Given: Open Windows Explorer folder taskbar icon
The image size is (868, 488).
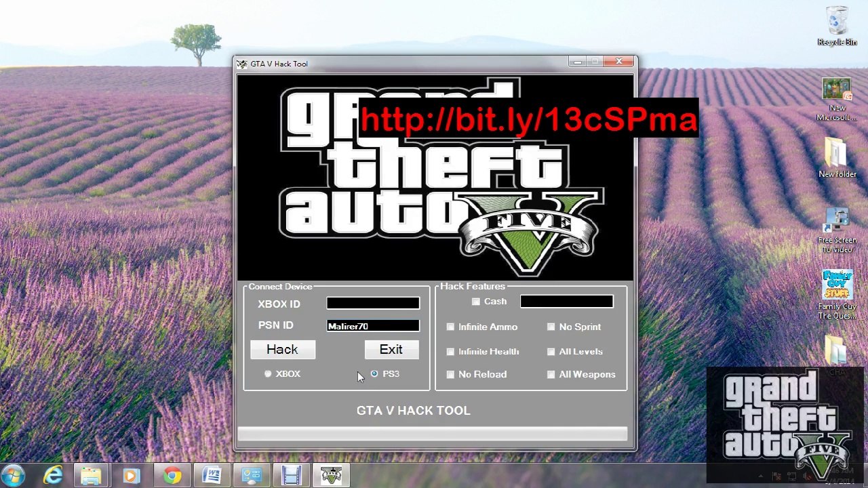Looking at the screenshot, I should [x=92, y=476].
